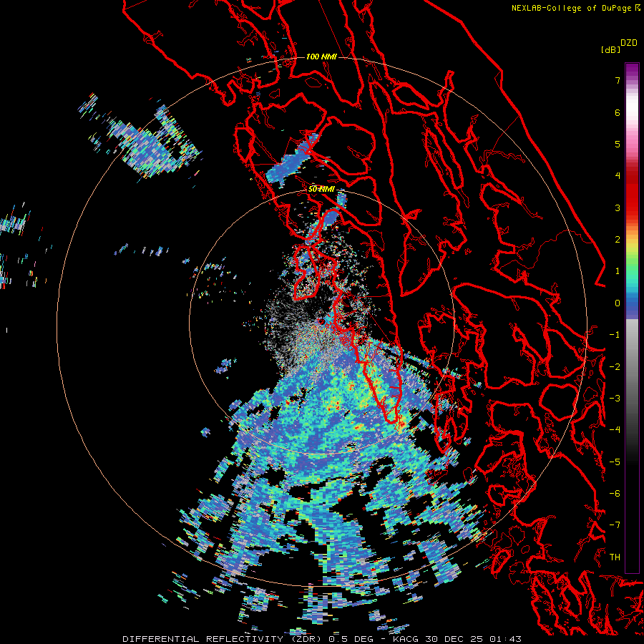Click the 50 NMI range ring label
644x644 pixels.
click(321, 190)
